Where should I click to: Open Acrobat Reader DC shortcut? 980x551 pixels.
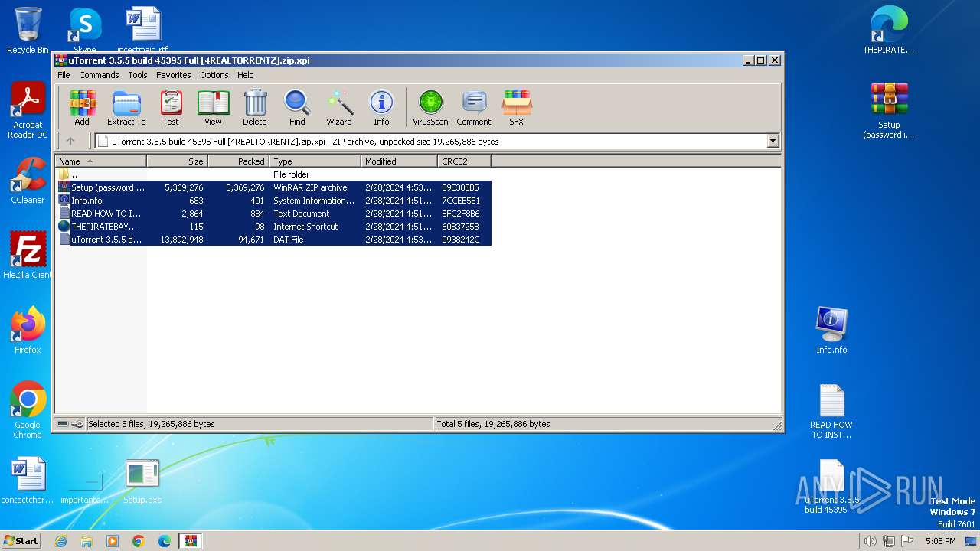click(28, 111)
